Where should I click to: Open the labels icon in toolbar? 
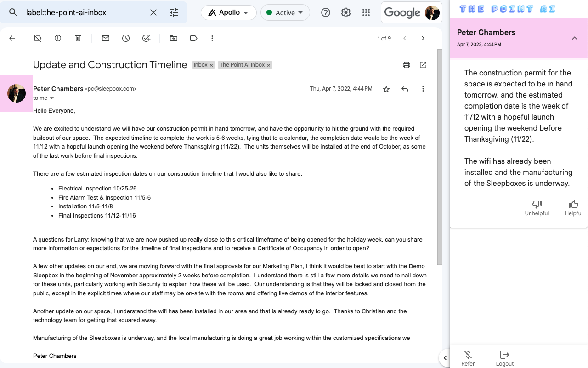click(194, 38)
